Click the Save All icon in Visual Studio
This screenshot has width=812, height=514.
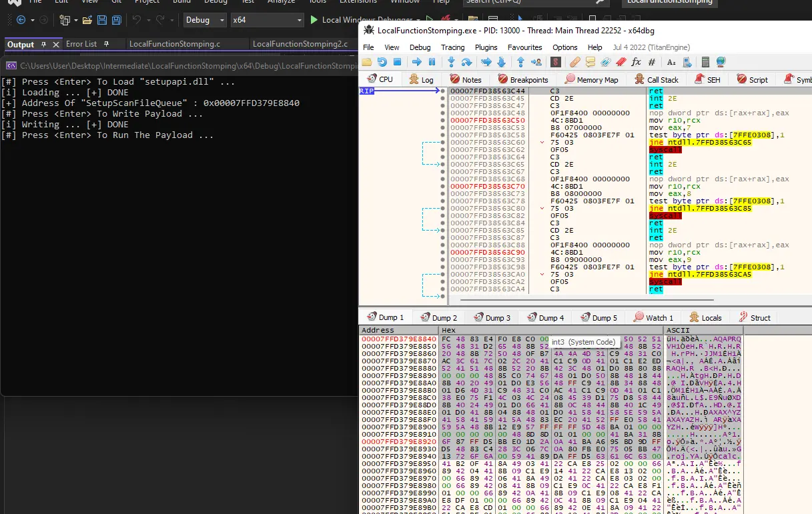pos(116,20)
